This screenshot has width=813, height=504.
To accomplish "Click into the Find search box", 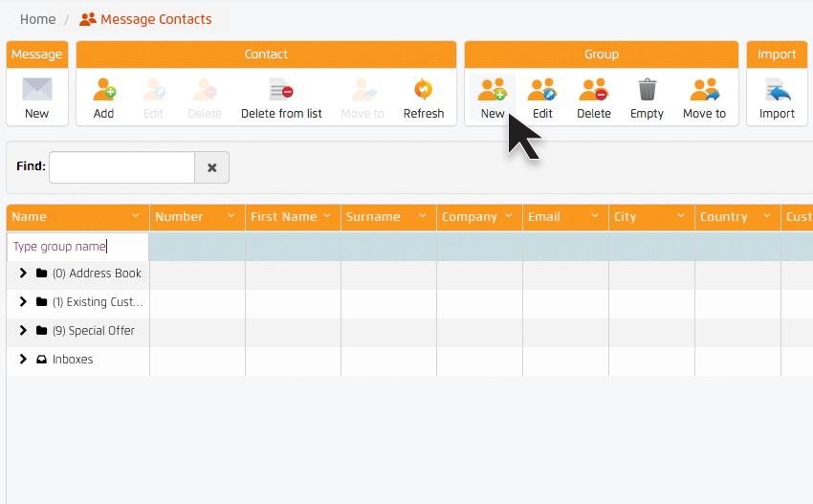I will 121,167.
